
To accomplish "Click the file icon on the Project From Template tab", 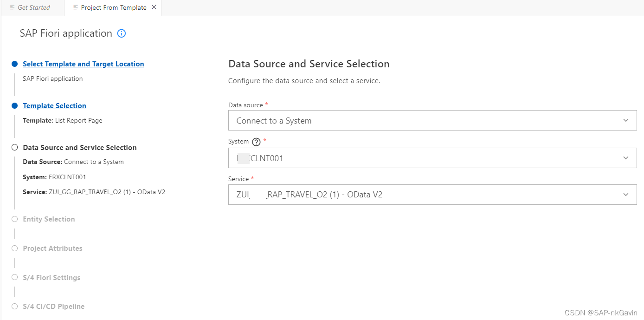I will (x=76, y=7).
